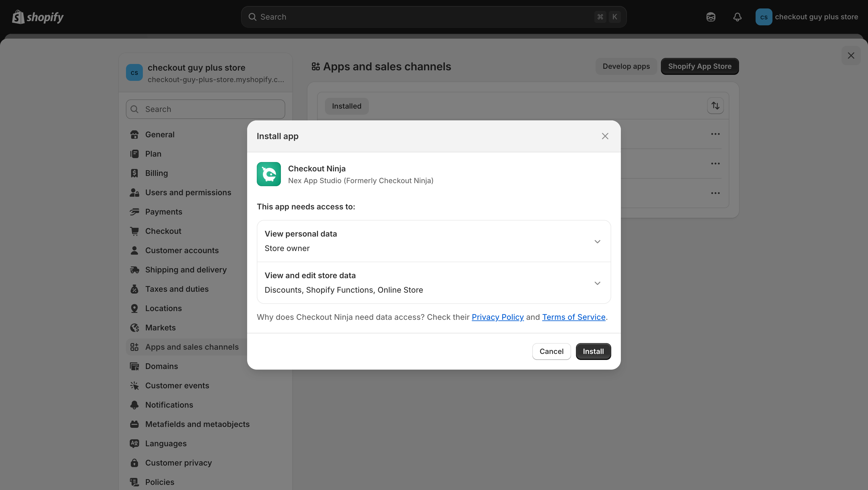Viewport: 868px width, 490px height.
Task: Open Users and permissions settings
Action: click(x=188, y=192)
